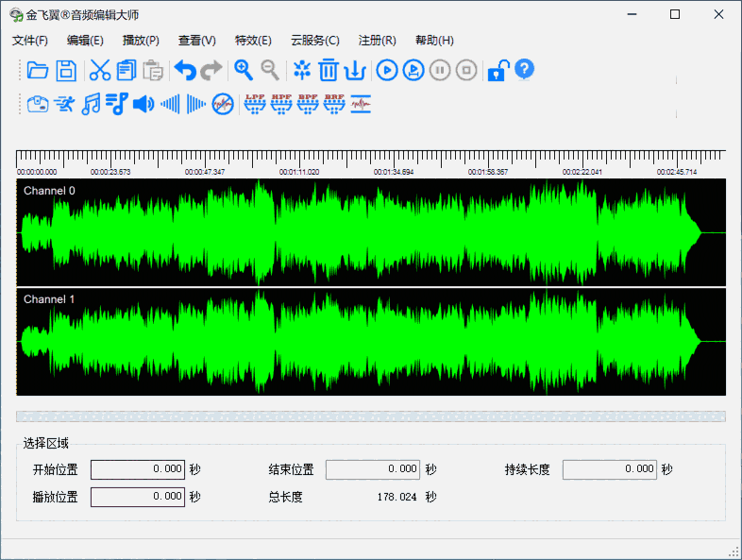The image size is (742, 560).
Task: Zoom in on the waveform
Action: [x=244, y=70]
